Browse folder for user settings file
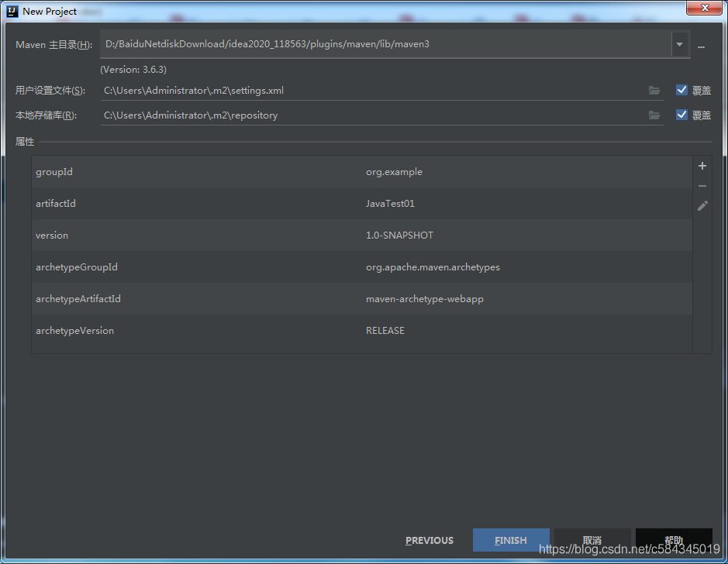The width and height of the screenshot is (728, 564). (654, 91)
